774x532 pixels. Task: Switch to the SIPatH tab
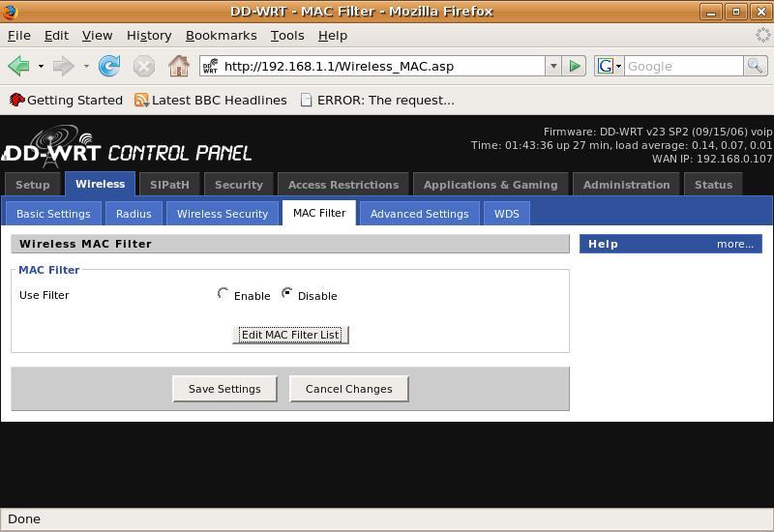(x=170, y=184)
